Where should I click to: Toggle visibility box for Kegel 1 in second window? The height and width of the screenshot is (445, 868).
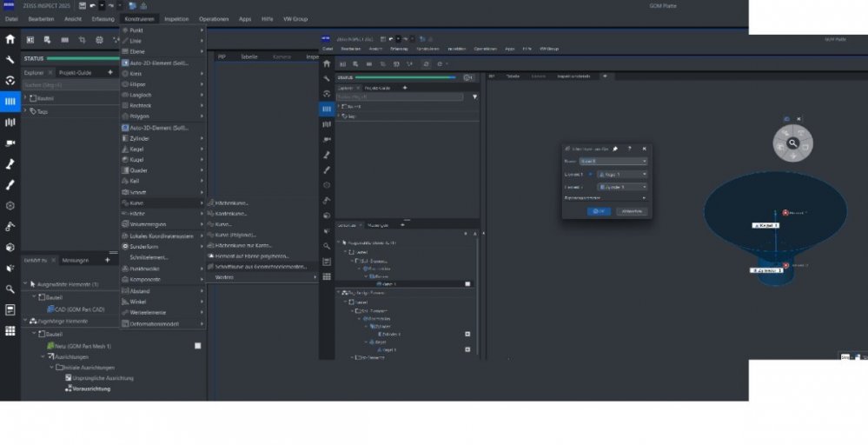tap(467, 349)
